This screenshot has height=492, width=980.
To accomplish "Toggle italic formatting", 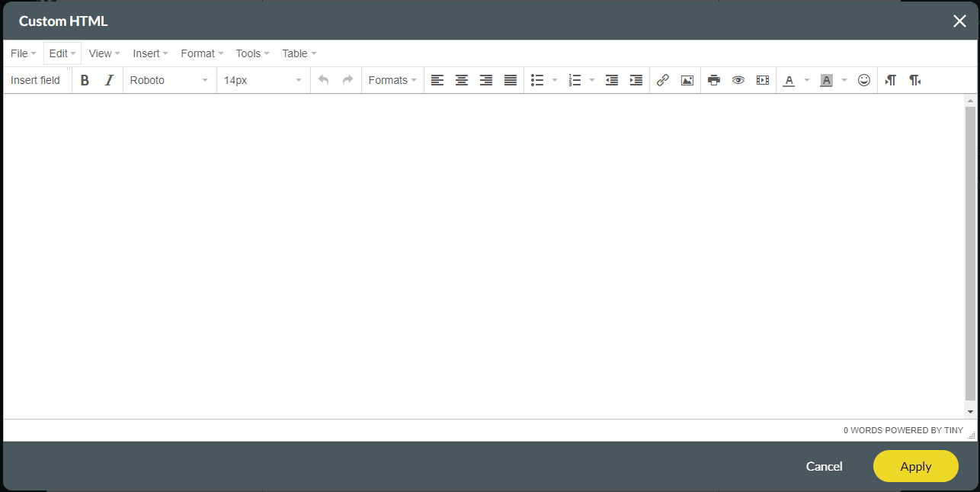I will [x=109, y=79].
